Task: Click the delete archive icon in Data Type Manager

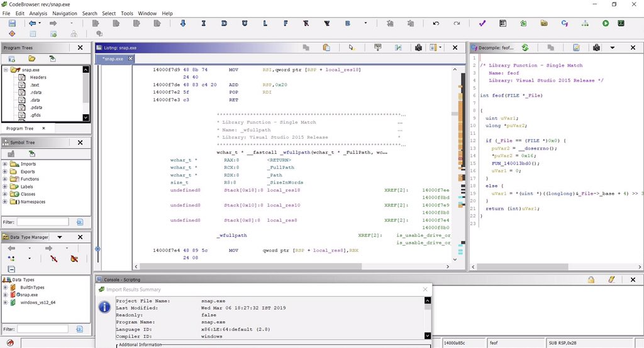Action: click(74, 259)
